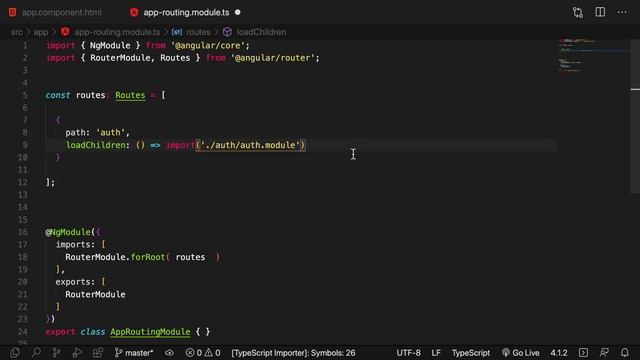Click routes symbol in breadcrumb
The width and height of the screenshot is (640, 360).
point(198,32)
